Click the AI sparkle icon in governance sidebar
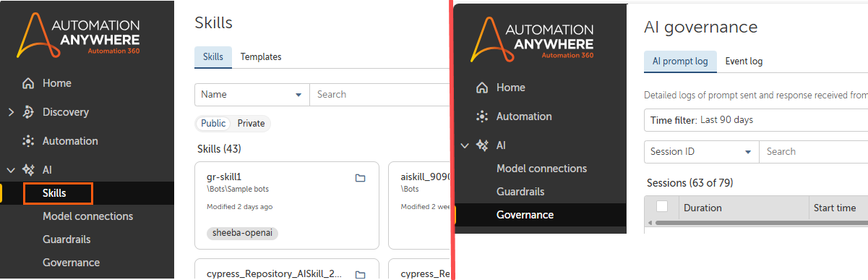The image size is (868, 280). pyautogui.click(x=482, y=145)
